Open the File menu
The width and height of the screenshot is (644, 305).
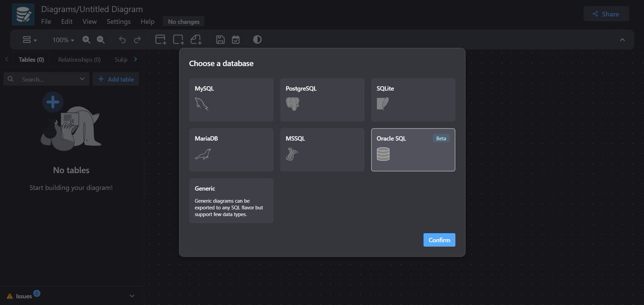point(46,21)
